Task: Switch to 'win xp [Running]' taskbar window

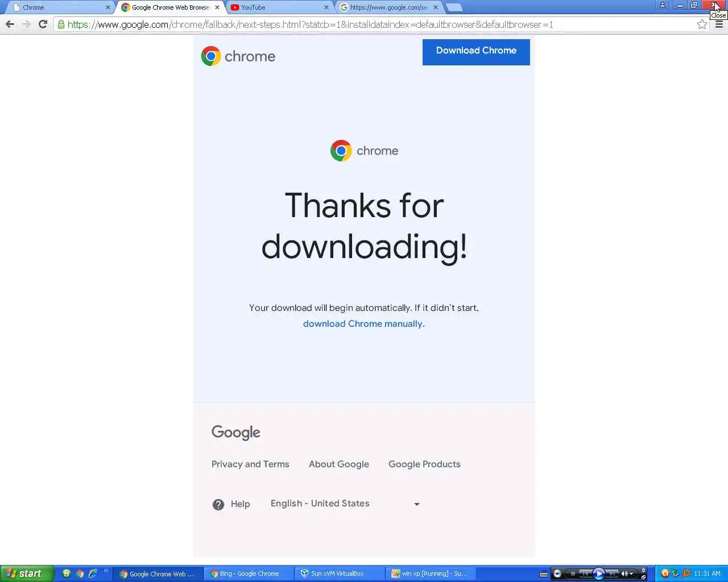Action: point(430,573)
